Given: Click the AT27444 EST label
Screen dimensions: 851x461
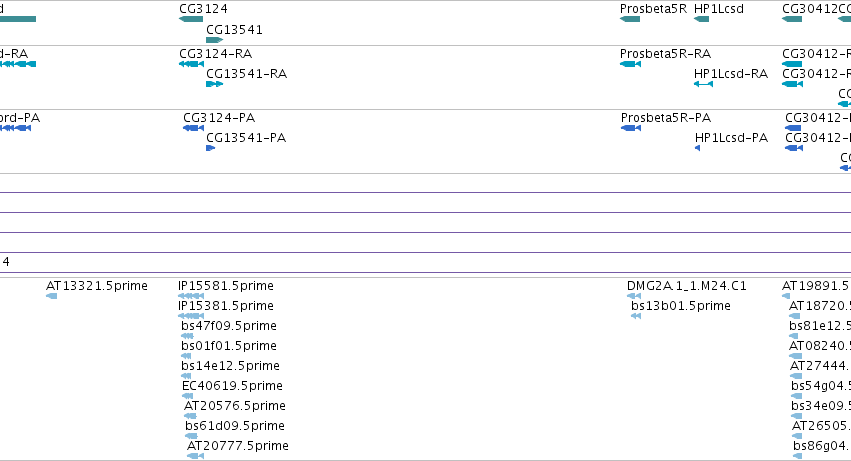Looking at the screenshot, I should (x=821, y=366).
